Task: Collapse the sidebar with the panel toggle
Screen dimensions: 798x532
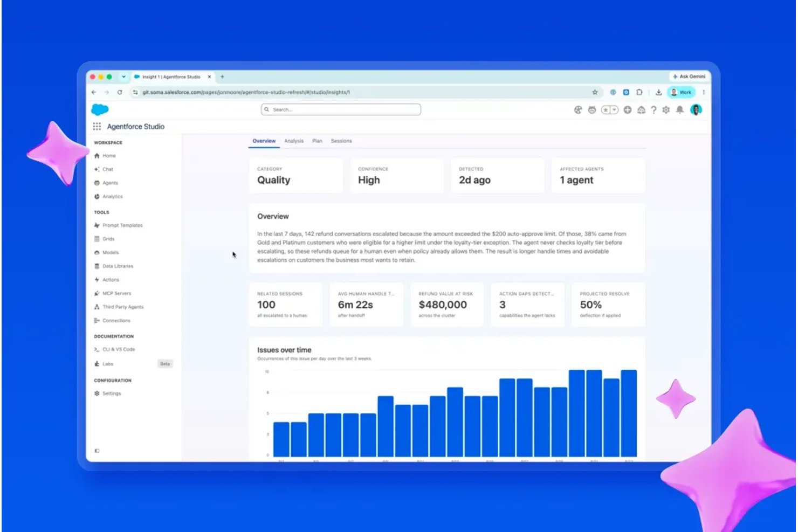Action: coord(97,451)
